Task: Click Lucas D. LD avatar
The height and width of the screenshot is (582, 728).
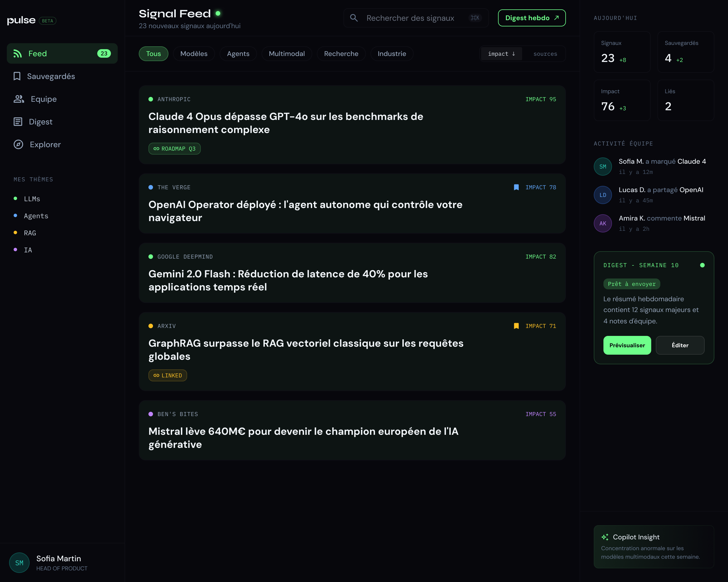Action: click(x=603, y=195)
